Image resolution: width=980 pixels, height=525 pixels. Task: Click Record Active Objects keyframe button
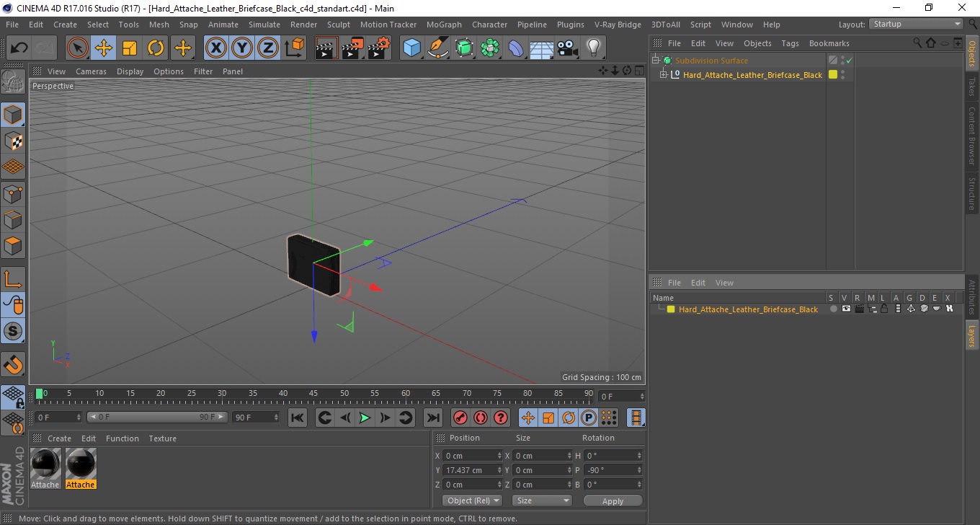pyautogui.click(x=460, y=418)
